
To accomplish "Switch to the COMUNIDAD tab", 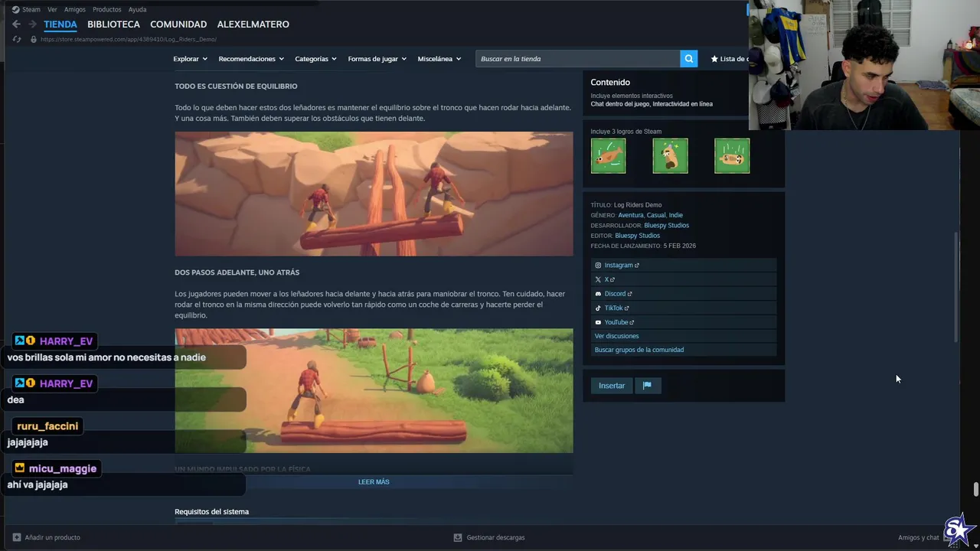I will (x=178, y=24).
